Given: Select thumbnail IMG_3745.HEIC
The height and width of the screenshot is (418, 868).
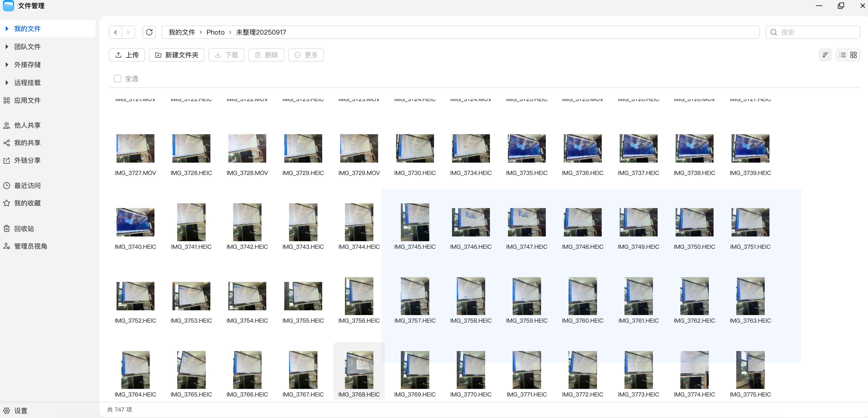Looking at the screenshot, I should (415, 222).
